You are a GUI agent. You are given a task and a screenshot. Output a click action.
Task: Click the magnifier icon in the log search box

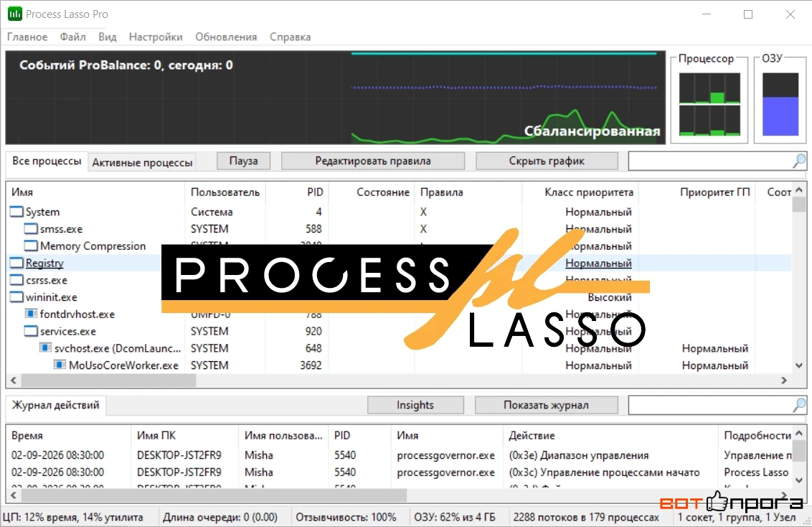799,405
